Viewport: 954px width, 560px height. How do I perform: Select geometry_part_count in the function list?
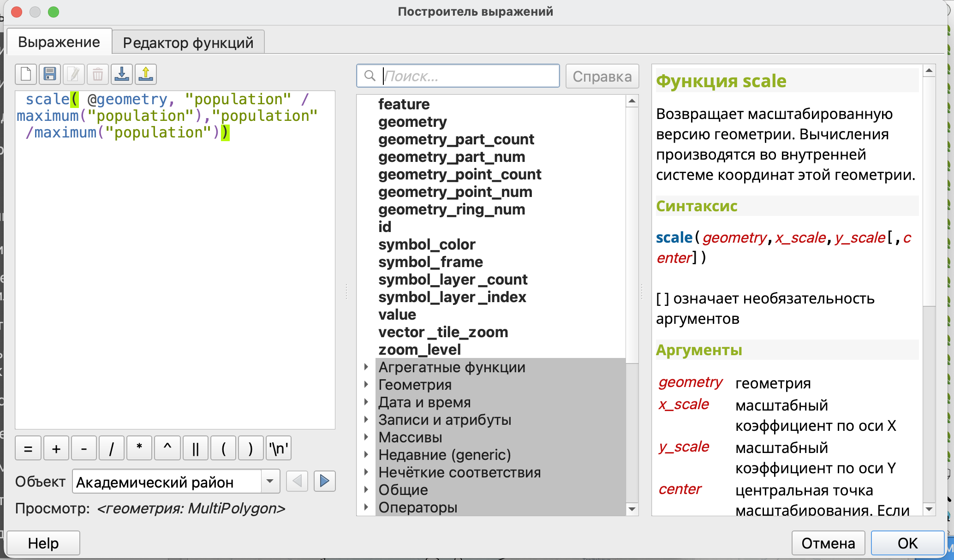(x=456, y=139)
